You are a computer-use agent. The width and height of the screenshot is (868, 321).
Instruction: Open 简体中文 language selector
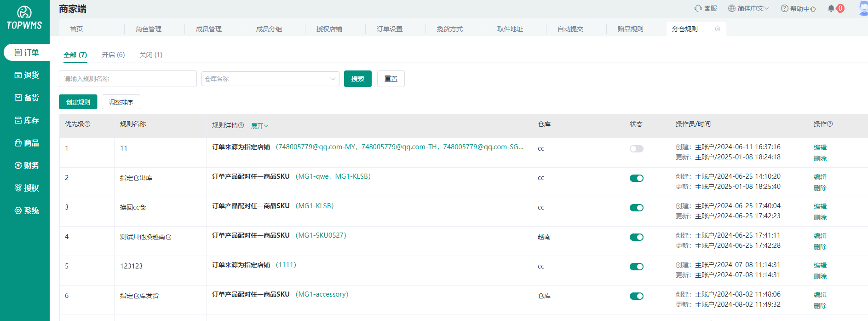click(x=748, y=8)
